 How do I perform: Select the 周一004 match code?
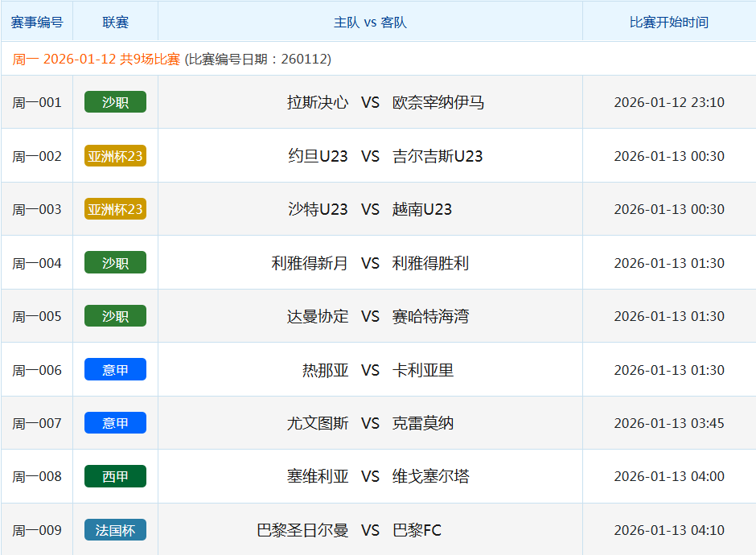[x=38, y=262]
